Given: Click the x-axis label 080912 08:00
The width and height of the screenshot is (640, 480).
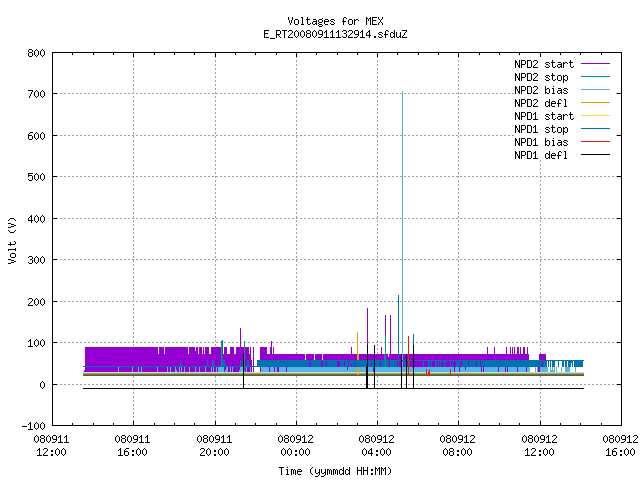Looking at the screenshot, I should click(458, 446).
